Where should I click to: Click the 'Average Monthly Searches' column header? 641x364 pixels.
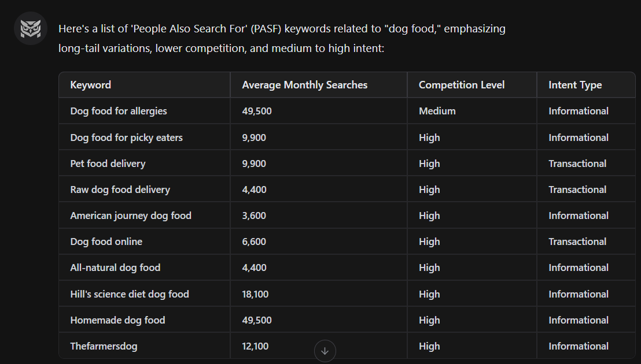pyautogui.click(x=304, y=84)
